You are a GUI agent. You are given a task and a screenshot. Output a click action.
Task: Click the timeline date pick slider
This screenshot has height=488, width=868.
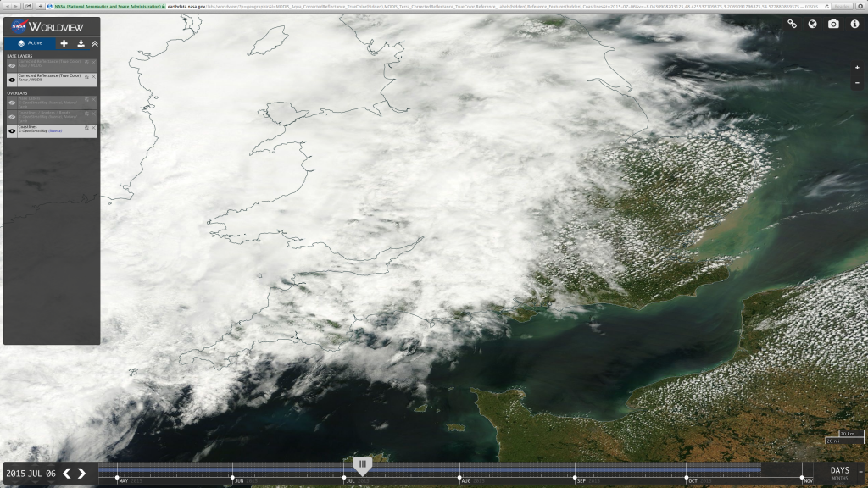click(362, 465)
